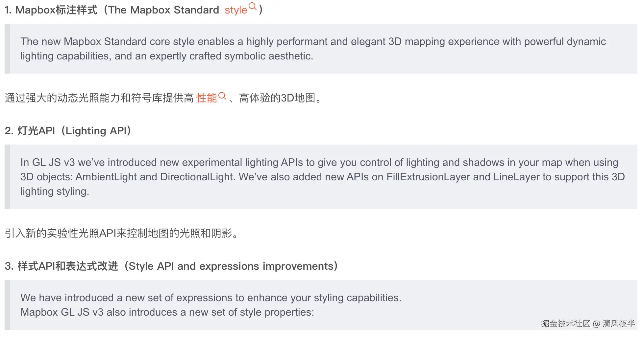This screenshot has height=337, width=644.
Task: Click the paragraph starting "通过强大的动态光照能力"
Action: (x=163, y=98)
